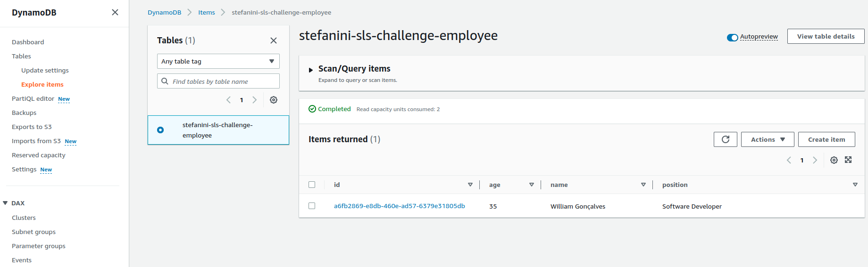Screen dimensions: 868x267
Task: Click New badge next to Settings
Action: (x=46, y=170)
